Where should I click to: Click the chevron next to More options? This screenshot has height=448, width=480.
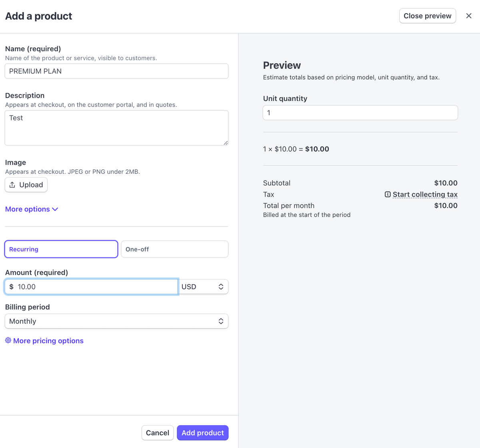click(55, 209)
